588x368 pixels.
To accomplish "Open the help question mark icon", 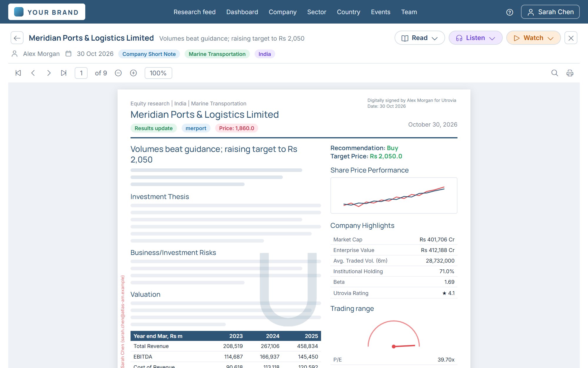I will pos(510,12).
